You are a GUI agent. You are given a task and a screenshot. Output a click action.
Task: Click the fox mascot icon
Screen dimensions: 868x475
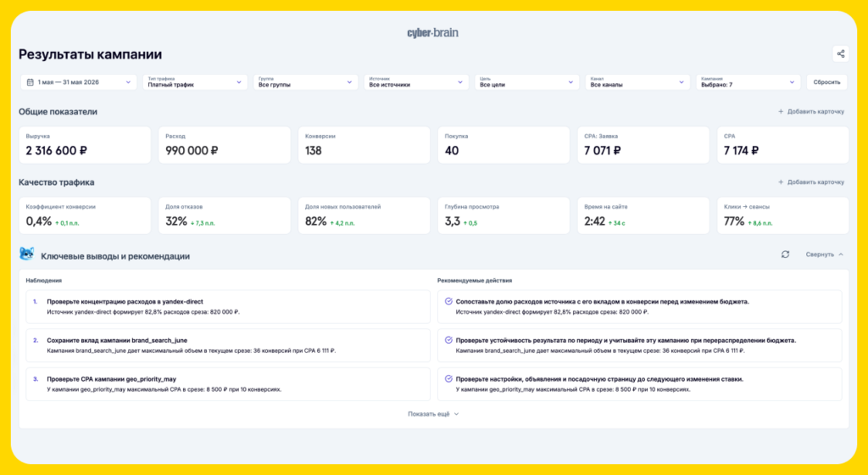(x=26, y=254)
